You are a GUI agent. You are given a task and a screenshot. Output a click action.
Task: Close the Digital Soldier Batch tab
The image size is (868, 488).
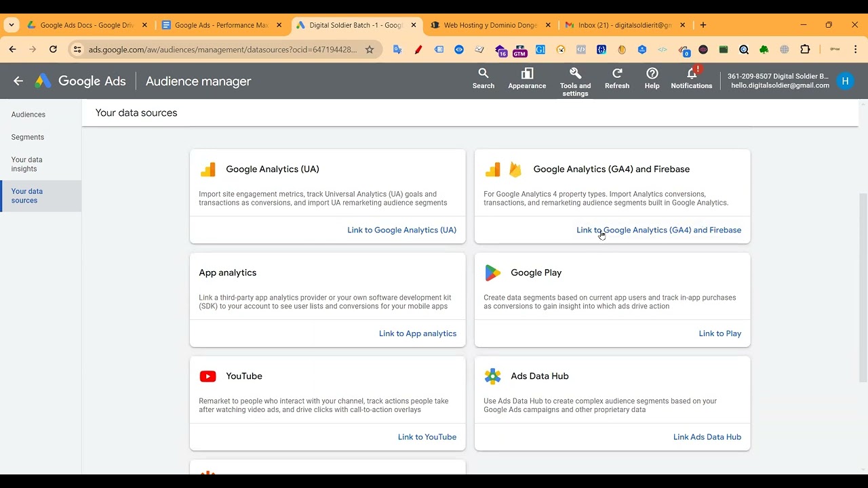click(414, 25)
